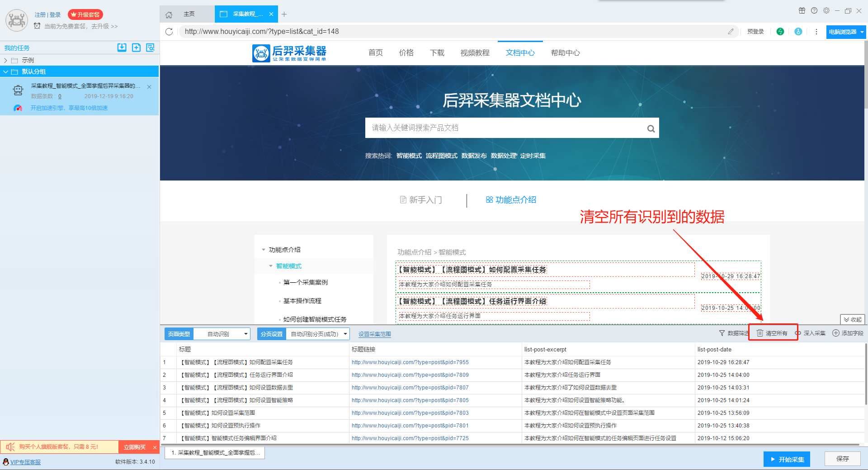Click the speedometer acceleration engine icon

(x=18, y=108)
